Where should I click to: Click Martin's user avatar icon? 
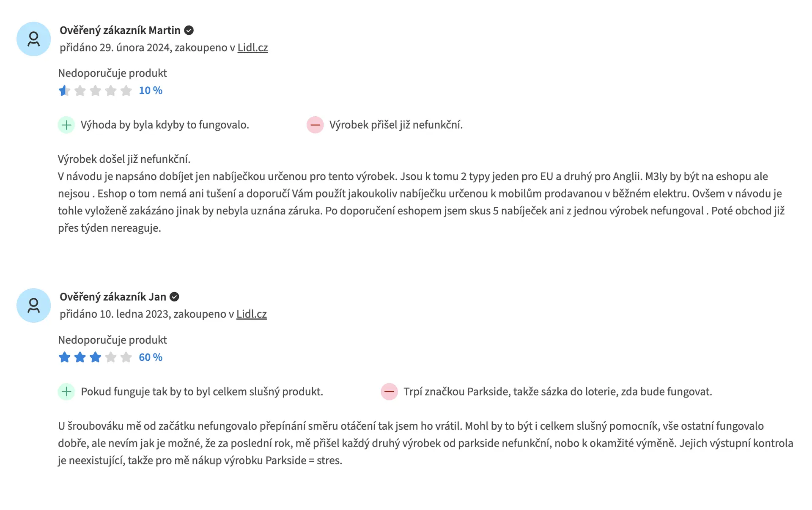coord(33,39)
